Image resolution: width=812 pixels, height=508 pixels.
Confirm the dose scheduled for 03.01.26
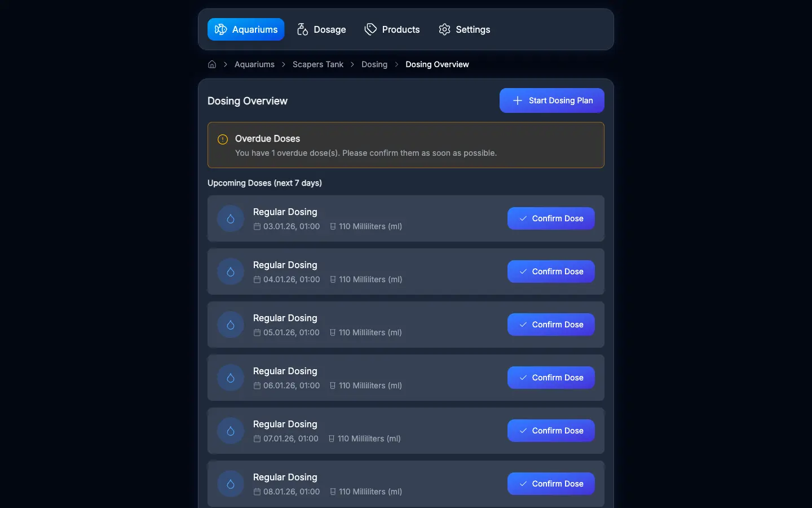(x=551, y=218)
